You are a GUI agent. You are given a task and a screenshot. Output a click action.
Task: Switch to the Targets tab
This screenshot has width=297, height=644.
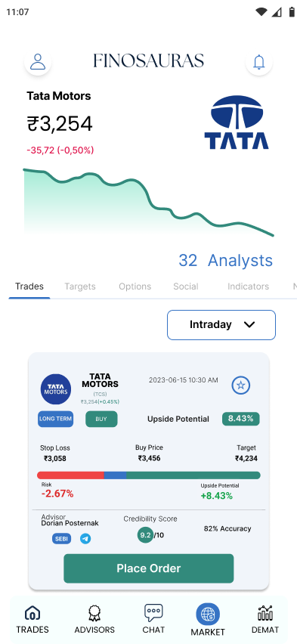pyautogui.click(x=80, y=286)
